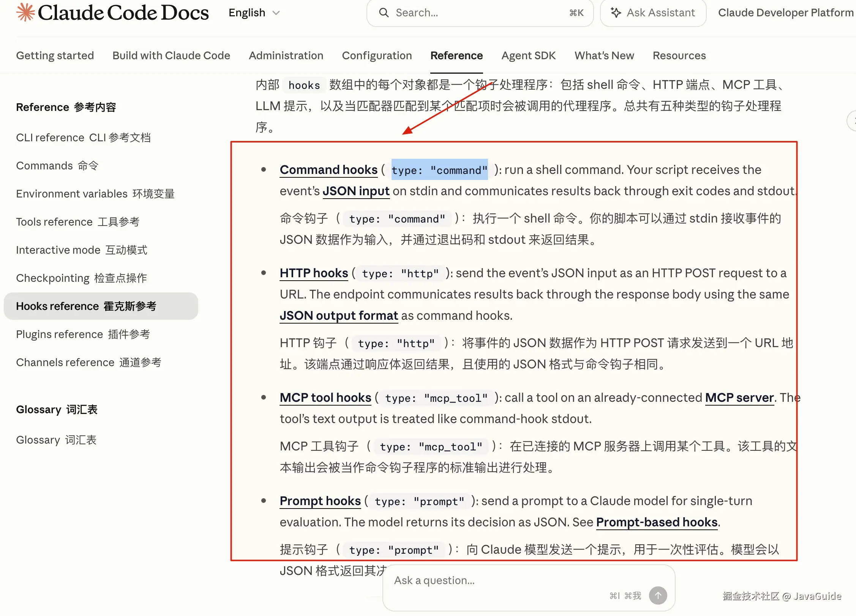Image resolution: width=856 pixels, height=616 pixels.
Task: Submit question with the arrow button
Action: pyautogui.click(x=658, y=595)
